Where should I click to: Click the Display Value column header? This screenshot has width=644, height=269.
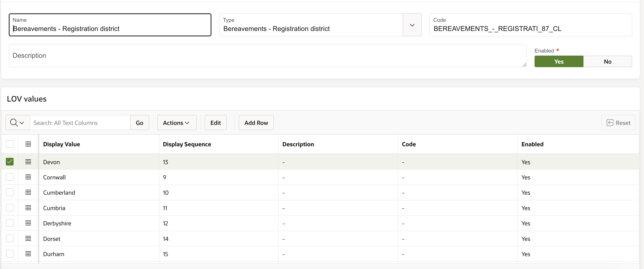[x=61, y=144]
